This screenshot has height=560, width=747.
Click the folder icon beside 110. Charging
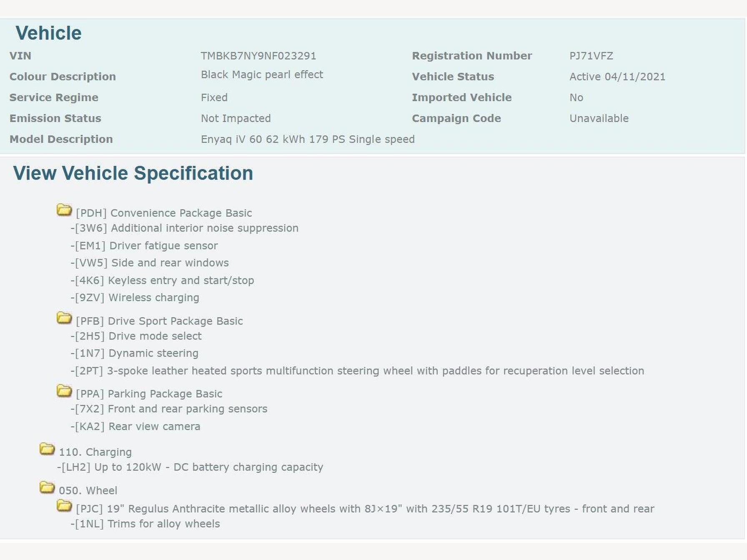(x=47, y=449)
